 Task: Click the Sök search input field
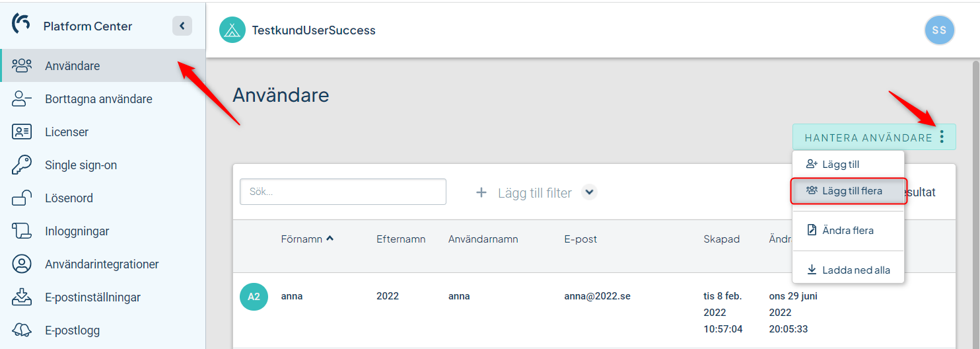tap(343, 192)
